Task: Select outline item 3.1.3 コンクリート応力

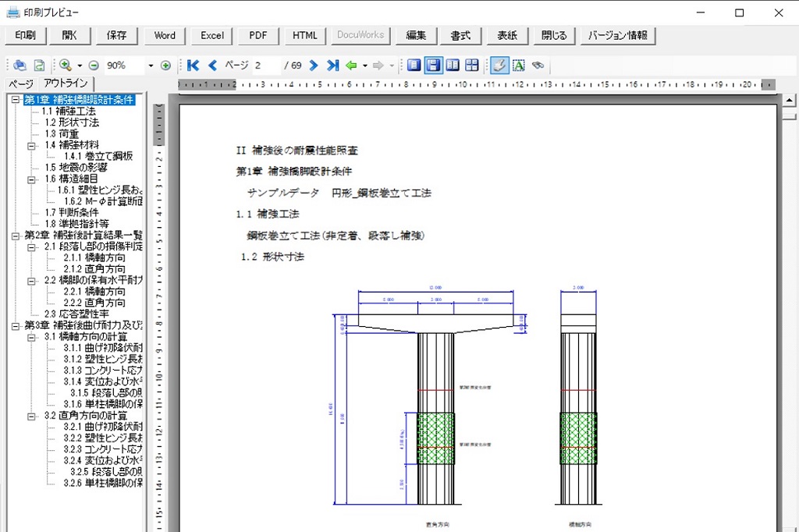Action: tap(103, 371)
